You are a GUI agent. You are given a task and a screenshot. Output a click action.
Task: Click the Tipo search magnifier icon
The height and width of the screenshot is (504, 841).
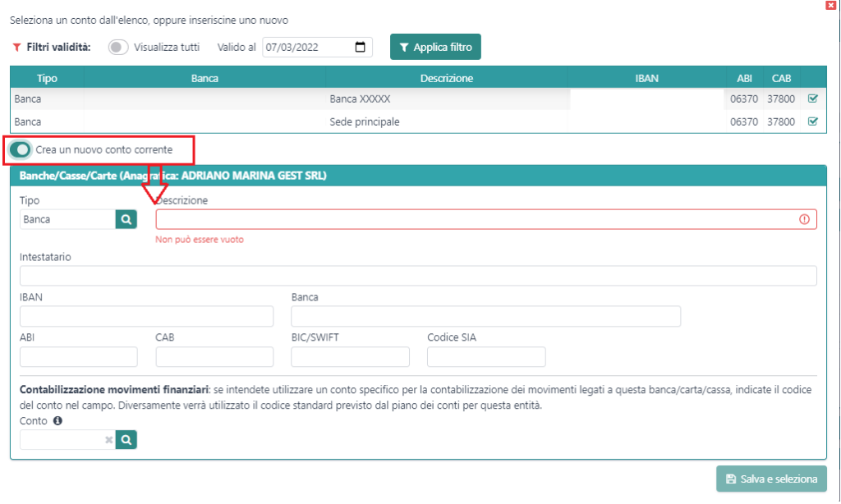(x=126, y=219)
